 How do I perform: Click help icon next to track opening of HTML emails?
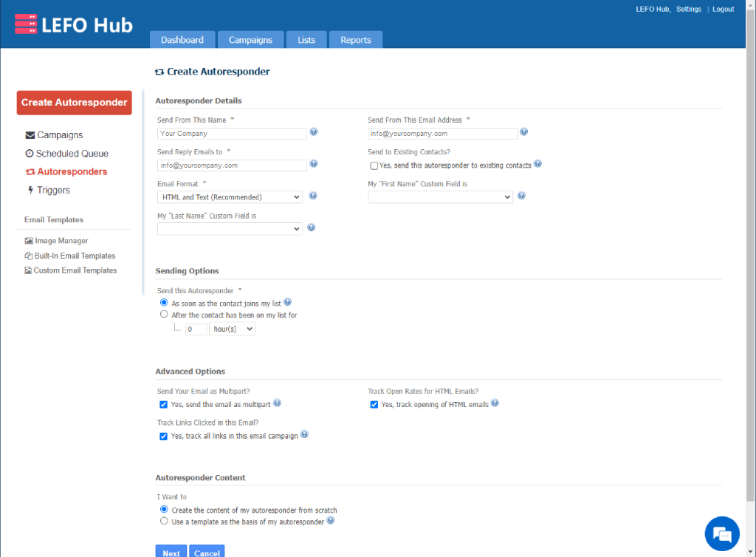(495, 403)
